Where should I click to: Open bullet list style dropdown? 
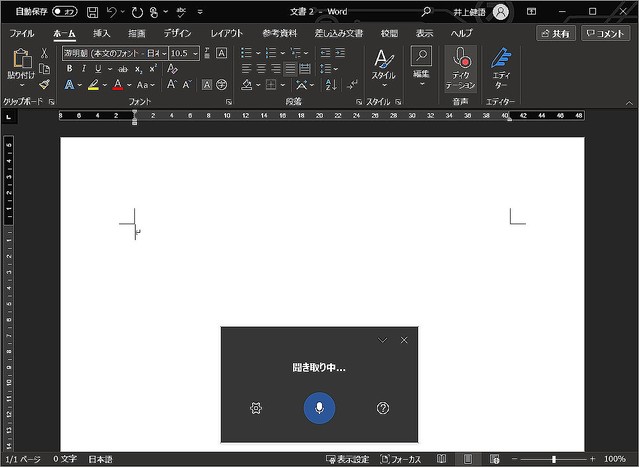pyautogui.click(x=258, y=53)
